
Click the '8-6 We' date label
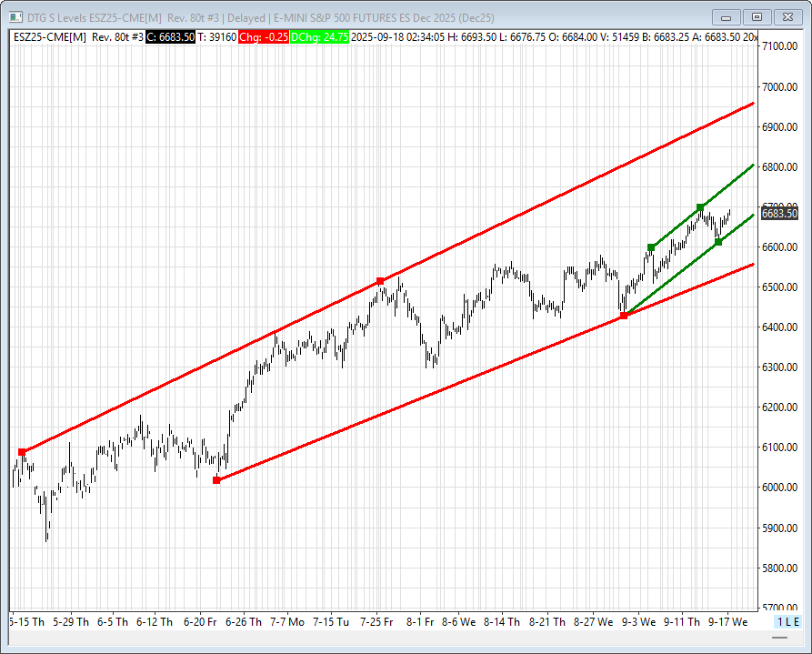pyautogui.click(x=459, y=622)
